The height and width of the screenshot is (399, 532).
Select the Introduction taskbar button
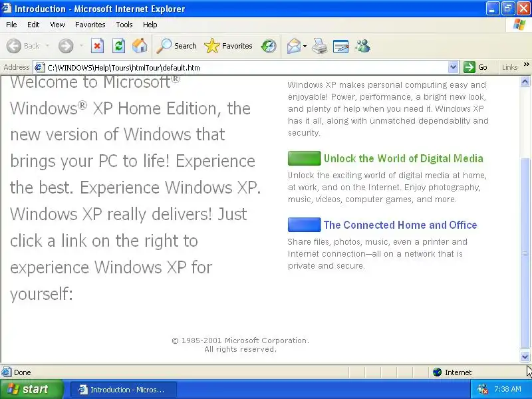click(x=124, y=390)
